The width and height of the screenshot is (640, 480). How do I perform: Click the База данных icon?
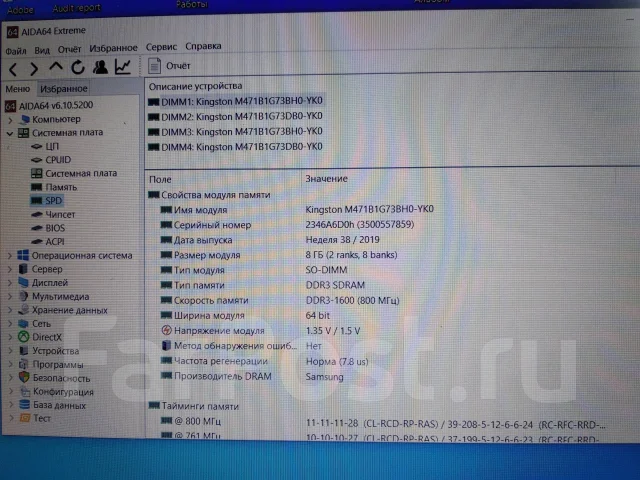coord(25,405)
